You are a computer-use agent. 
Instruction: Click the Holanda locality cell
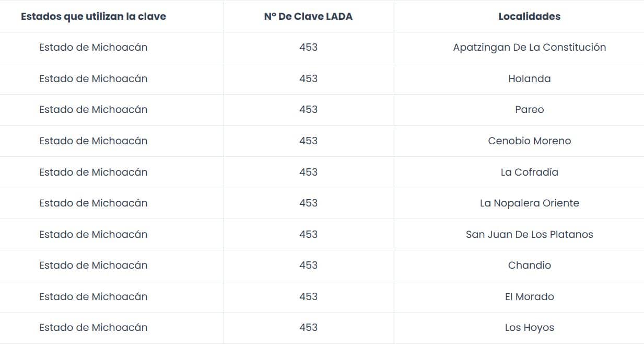point(529,78)
